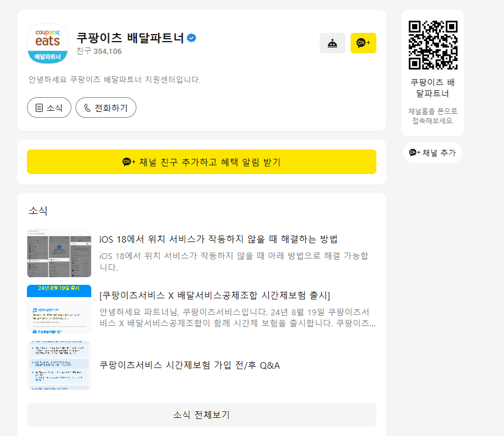Open 소식 전체보기 button
The image size is (504, 436).
[201, 414]
